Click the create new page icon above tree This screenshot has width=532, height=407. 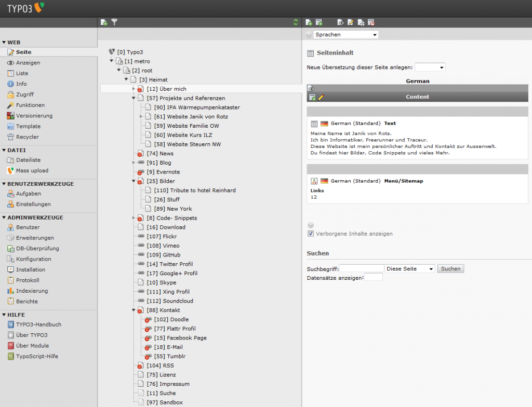[x=104, y=22]
